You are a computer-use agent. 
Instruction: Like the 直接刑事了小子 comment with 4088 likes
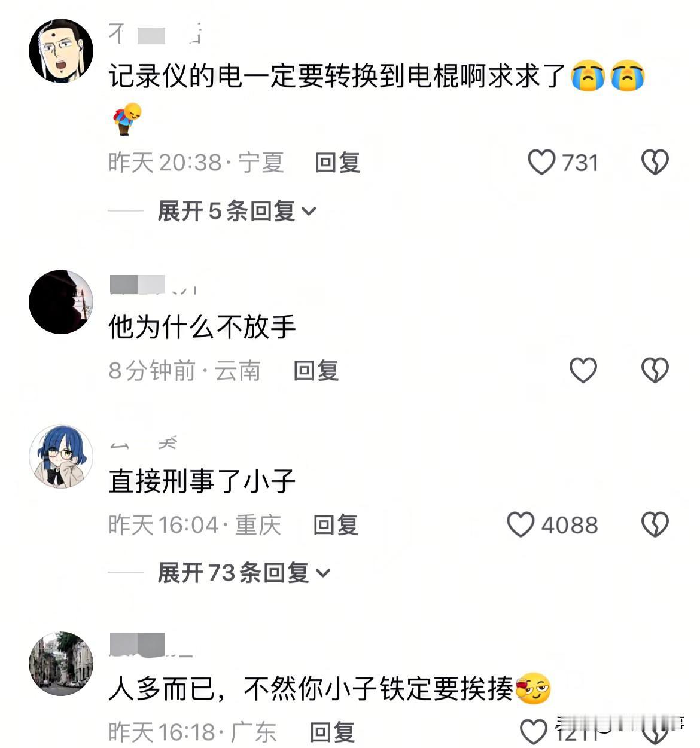point(521,524)
